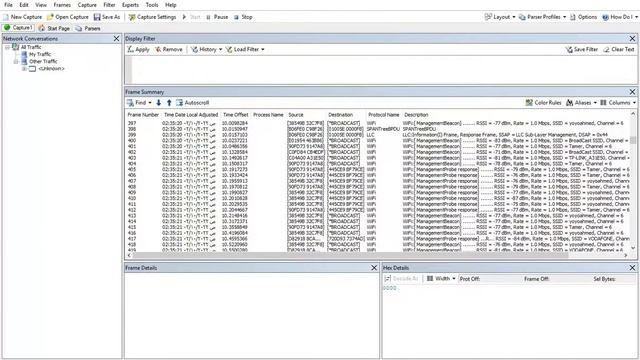
Task: Click the Source column header
Action: (296, 115)
